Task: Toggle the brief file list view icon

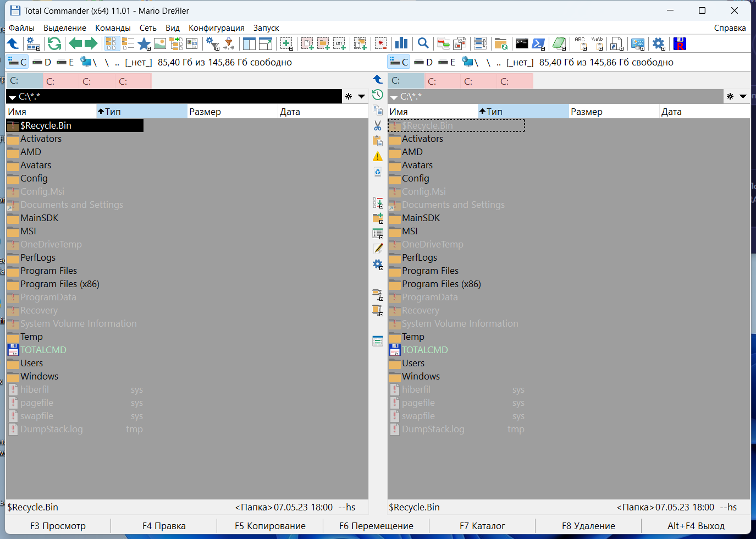Action: [112, 43]
